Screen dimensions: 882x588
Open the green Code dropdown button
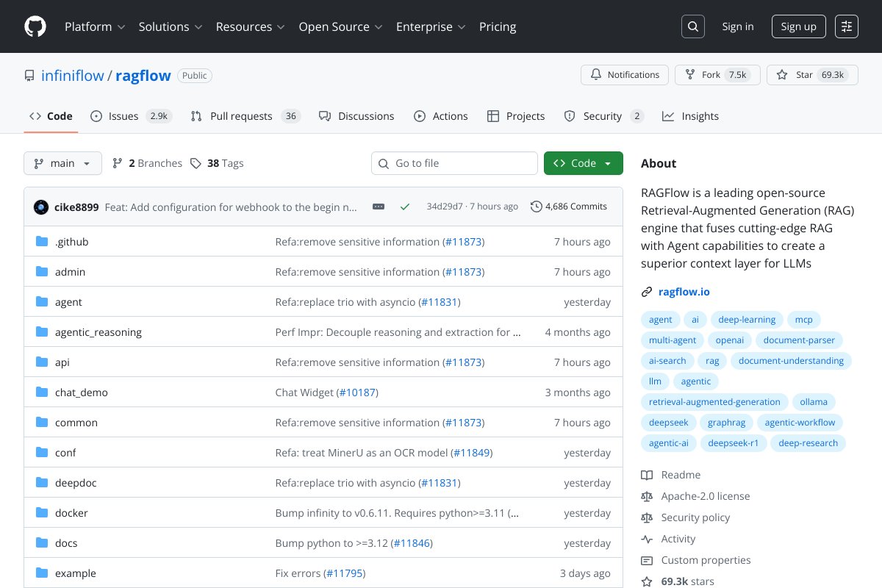point(584,163)
